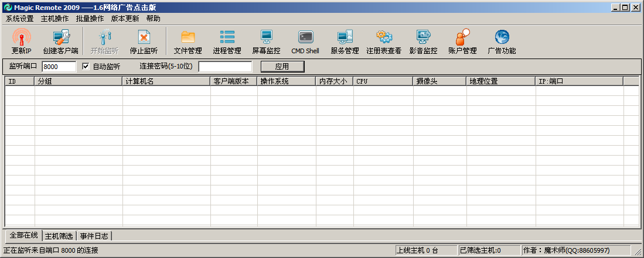Click the 连接密码 input field
Image resolution: width=644 pixels, height=258 pixels.
click(x=225, y=67)
